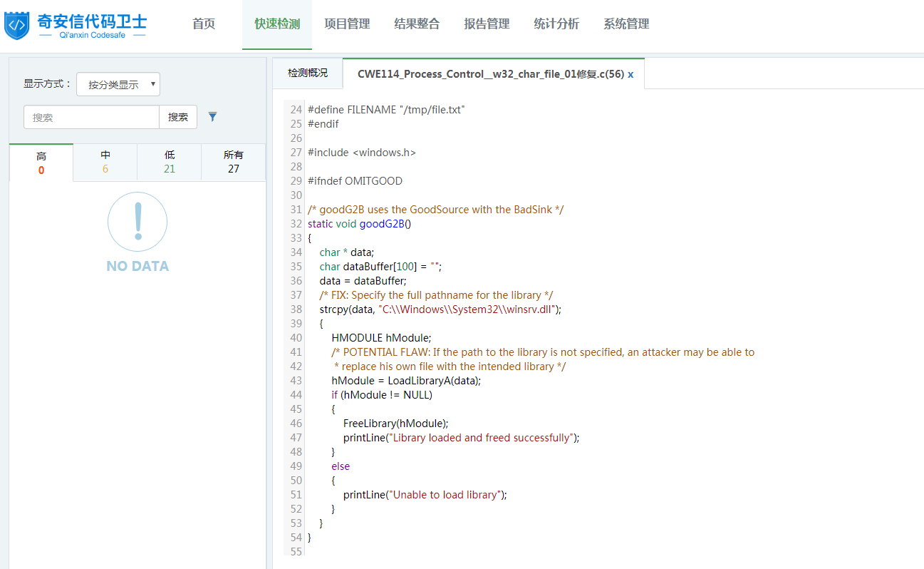Open 快速检测 in top navigation
924x569 pixels.
(x=277, y=24)
